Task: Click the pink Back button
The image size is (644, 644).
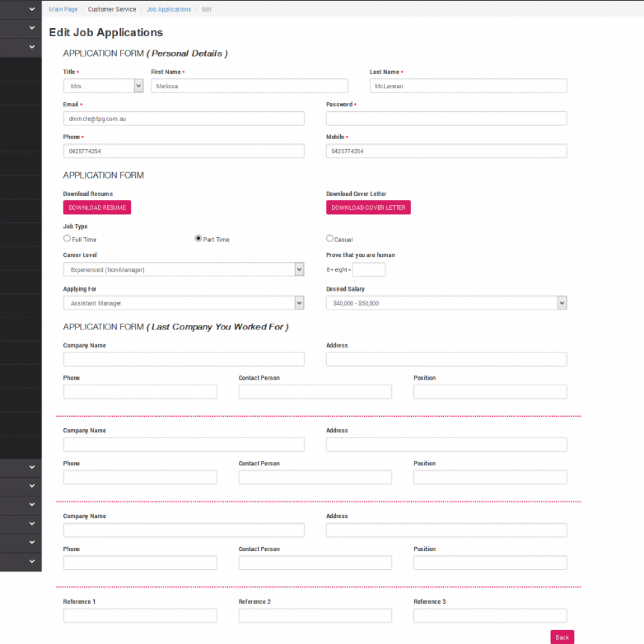Action: 562,637
